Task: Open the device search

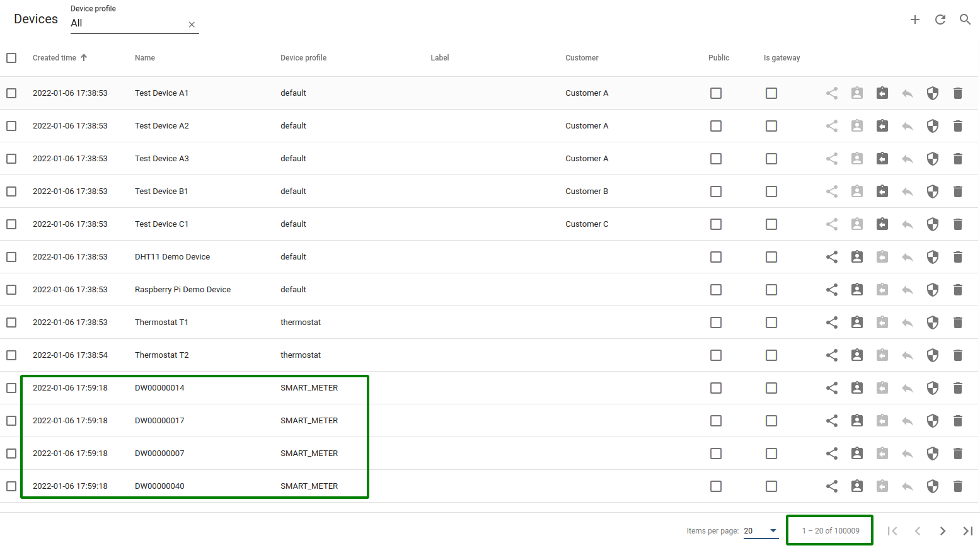Action: tap(965, 20)
